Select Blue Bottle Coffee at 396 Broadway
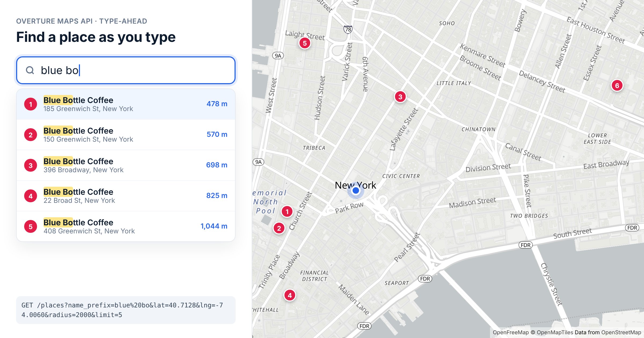This screenshot has width=644, height=338. [x=126, y=165]
